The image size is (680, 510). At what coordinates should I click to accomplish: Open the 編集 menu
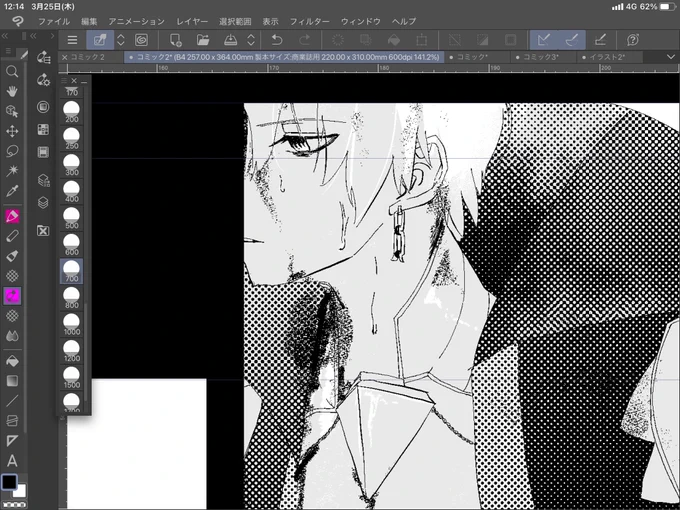(89, 21)
